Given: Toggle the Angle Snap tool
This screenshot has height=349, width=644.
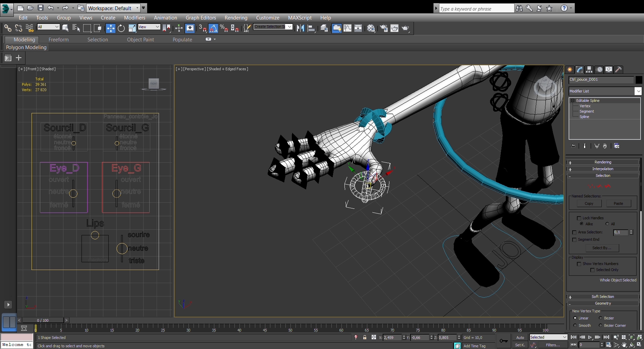Looking at the screenshot, I should [x=213, y=29].
